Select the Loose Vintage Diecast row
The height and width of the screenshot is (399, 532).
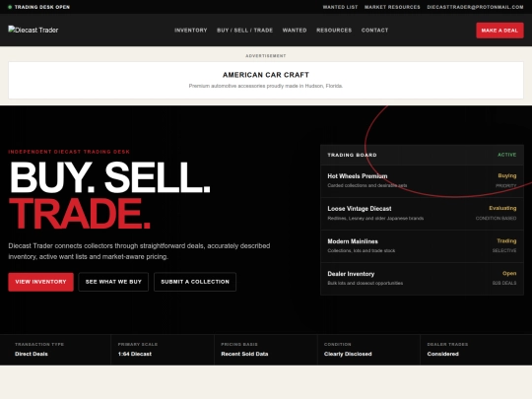pos(422,214)
